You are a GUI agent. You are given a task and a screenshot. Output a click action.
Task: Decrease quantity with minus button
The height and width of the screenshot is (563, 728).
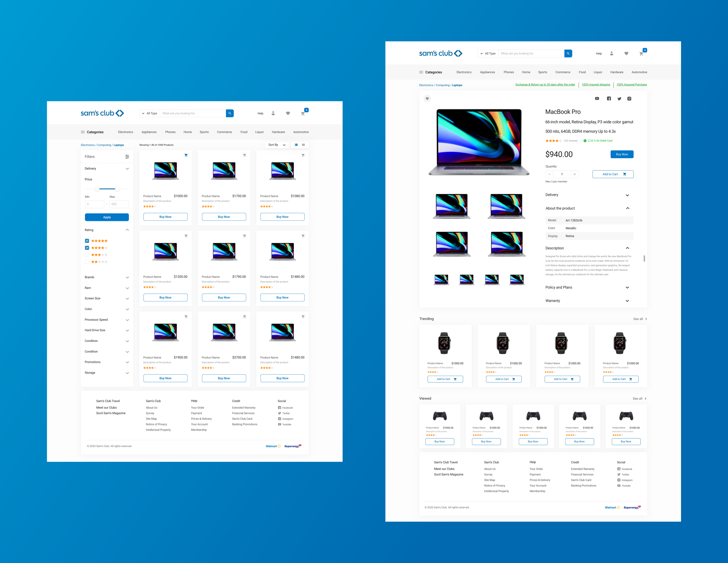(549, 174)
